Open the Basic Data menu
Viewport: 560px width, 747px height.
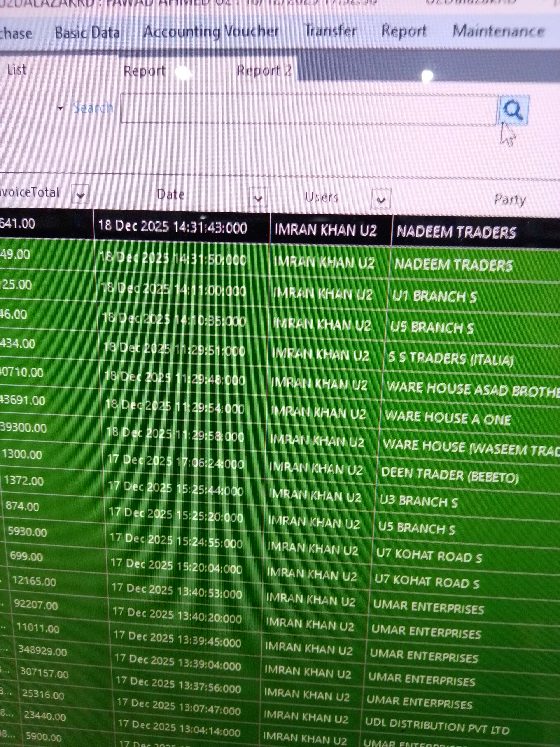click(87, 33)
